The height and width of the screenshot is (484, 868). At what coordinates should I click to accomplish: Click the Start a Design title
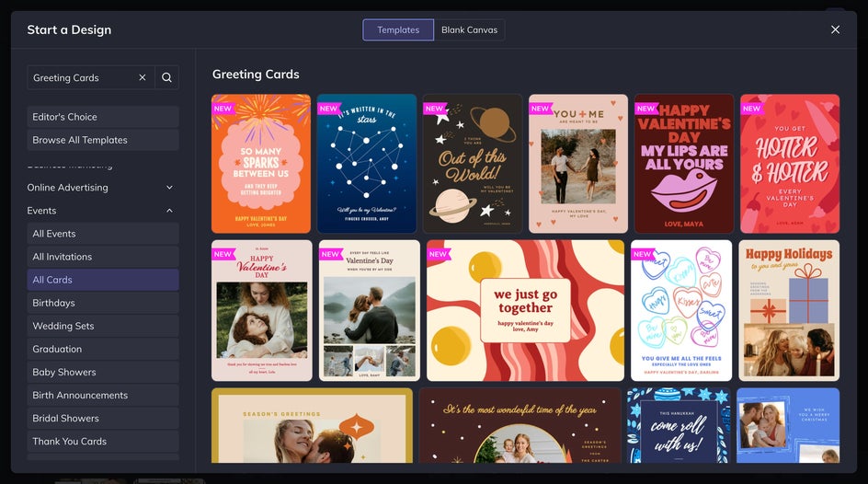pos(69,29)
